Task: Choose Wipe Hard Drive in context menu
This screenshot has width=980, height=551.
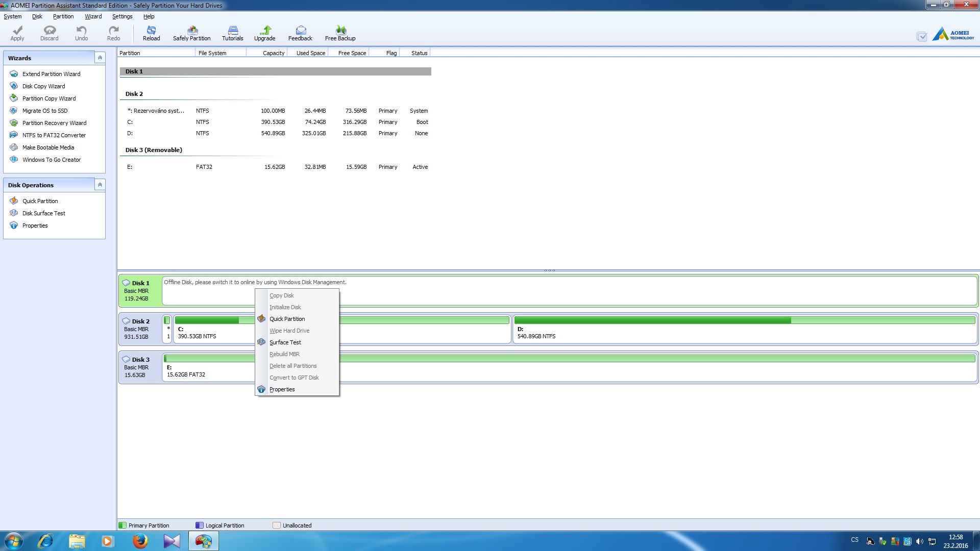Action: (x=297, y=331)
